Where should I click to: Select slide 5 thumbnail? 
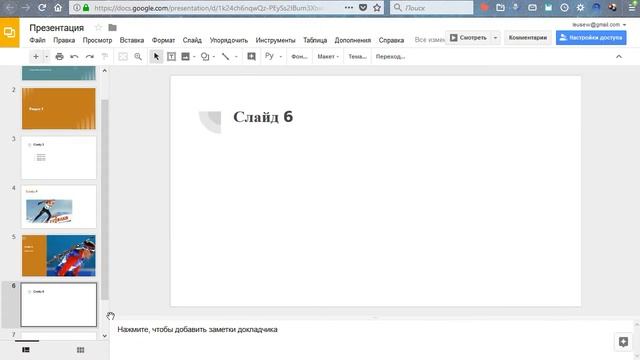click(x=59, y=256)
